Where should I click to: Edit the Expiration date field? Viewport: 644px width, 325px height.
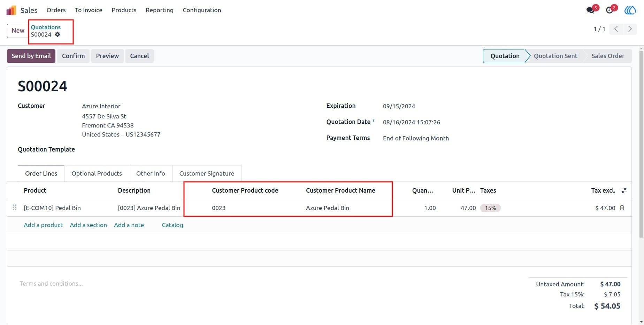(399, 106)
